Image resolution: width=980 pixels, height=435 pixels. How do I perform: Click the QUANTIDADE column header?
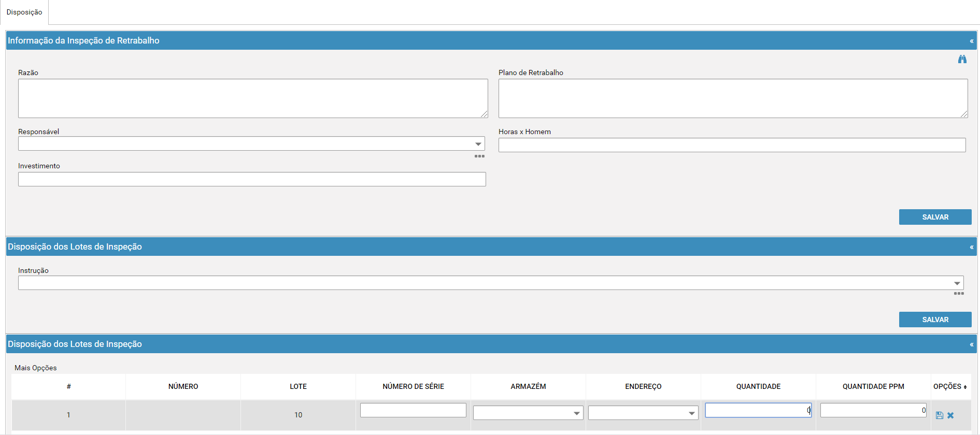(758, 386)
